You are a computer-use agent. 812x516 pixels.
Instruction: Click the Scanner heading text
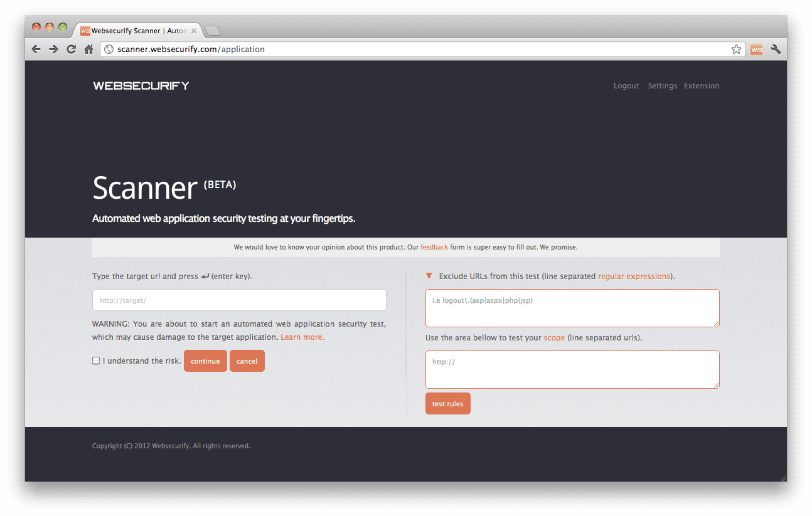145,187
